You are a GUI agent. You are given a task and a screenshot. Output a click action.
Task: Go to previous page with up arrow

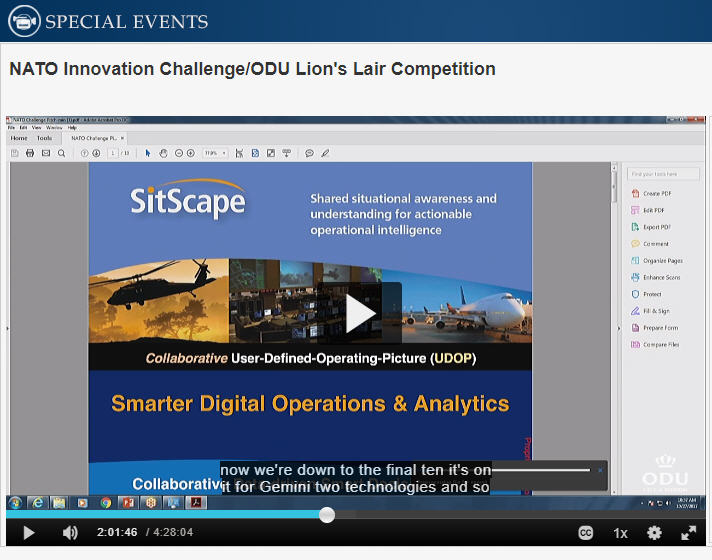point(84,153)
